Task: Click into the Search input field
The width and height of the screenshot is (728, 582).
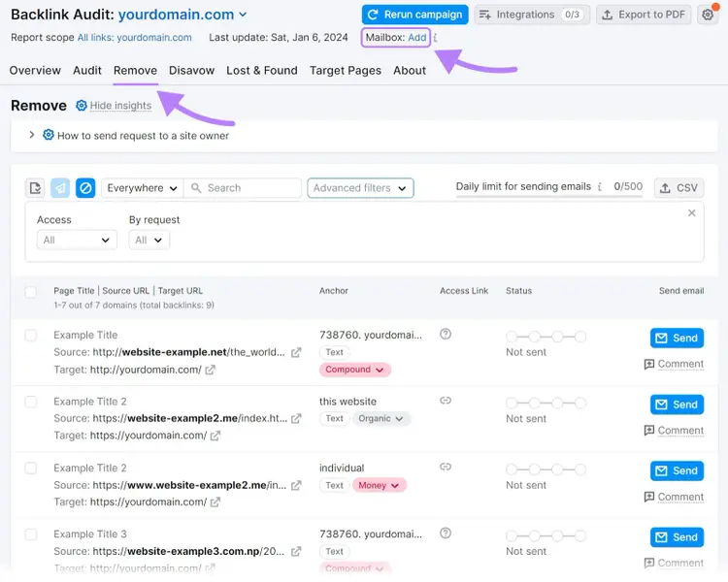Action: tap(243, 188)
